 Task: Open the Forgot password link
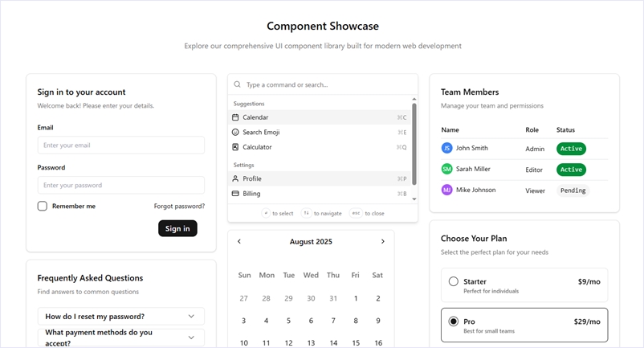point(179,207)
